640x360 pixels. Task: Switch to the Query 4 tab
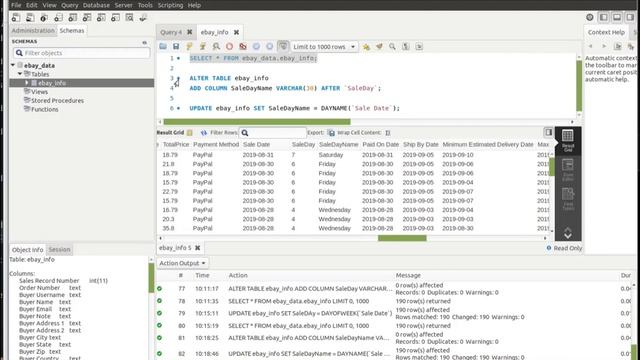click(x=171, y=32)
